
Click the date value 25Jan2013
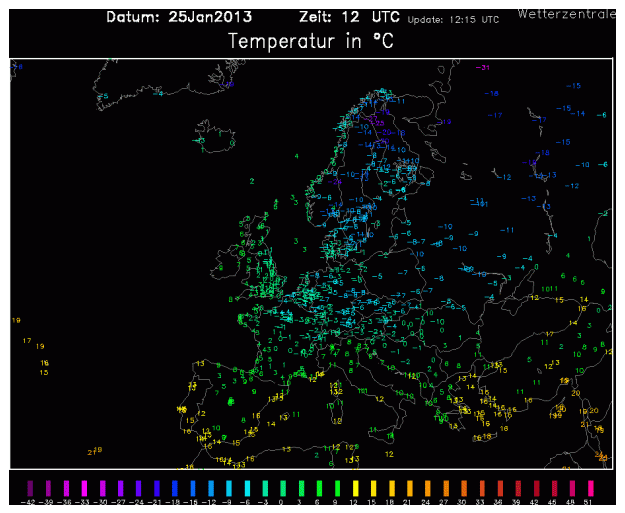210,18
